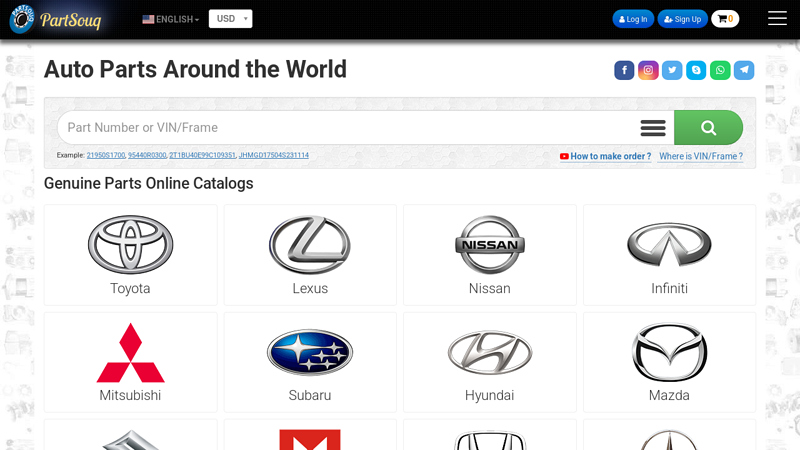Click the Sign Up button
The height and width of the screenshot is (450, 800).
point(683,19)
